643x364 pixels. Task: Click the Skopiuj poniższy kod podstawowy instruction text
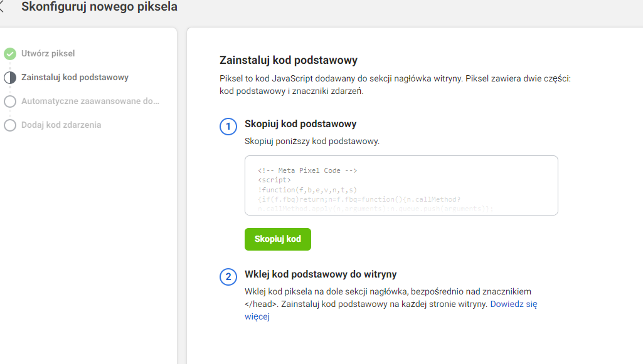(x=312, y=142)
